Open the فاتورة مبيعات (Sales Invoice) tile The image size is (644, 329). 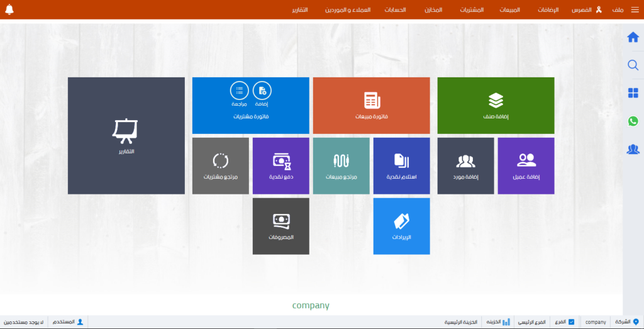coord(371,105)
